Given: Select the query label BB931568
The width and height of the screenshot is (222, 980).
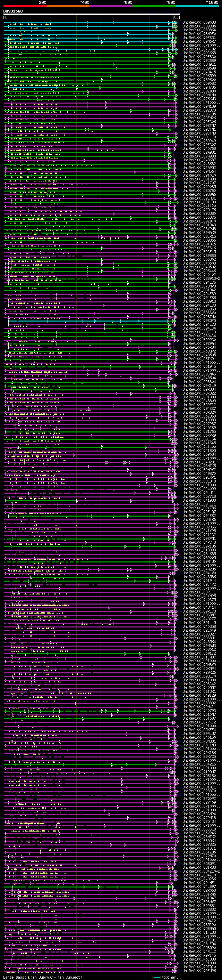Looking at the screenshot, I should coord(13,11).
